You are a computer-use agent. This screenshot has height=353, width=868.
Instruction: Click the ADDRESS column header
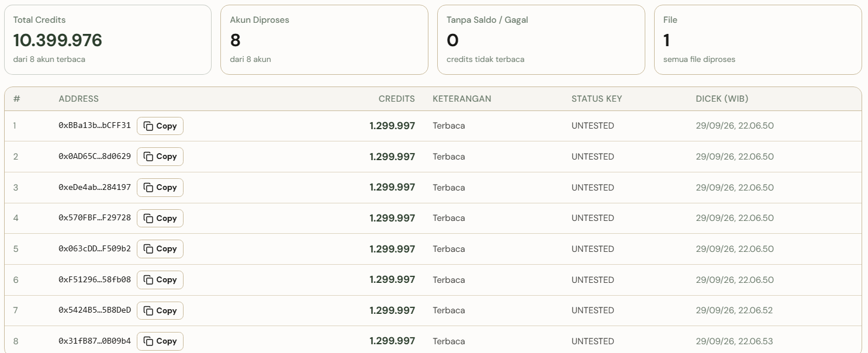(x=79, y=99)
